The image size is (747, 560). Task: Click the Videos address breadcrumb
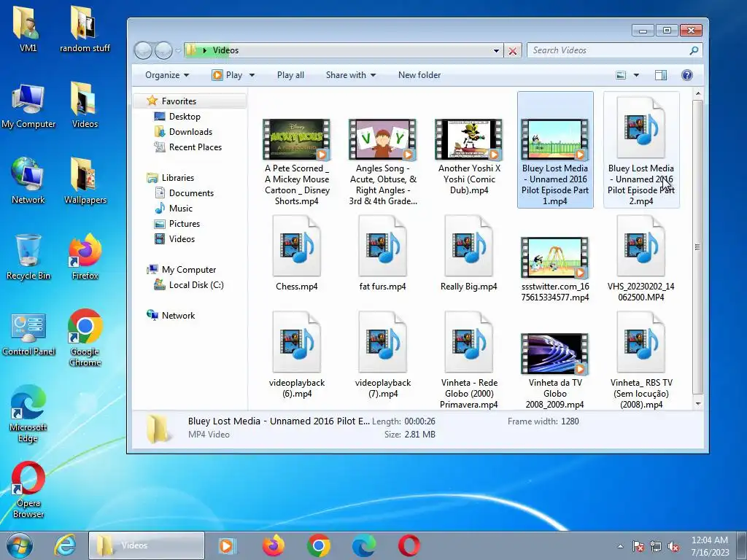226,50
